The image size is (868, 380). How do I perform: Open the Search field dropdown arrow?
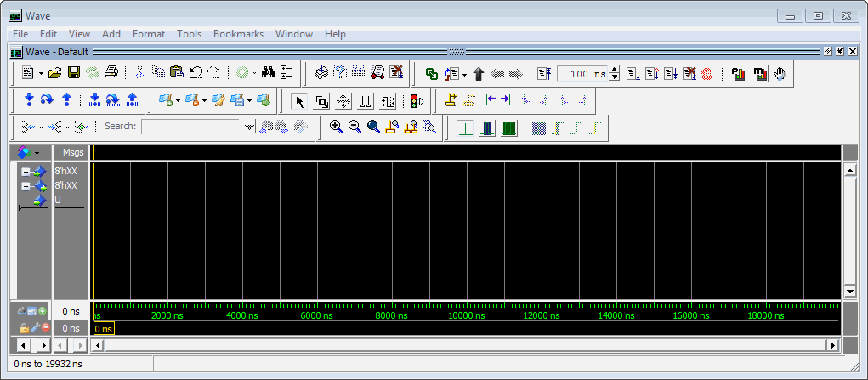[x=248, y=127]
